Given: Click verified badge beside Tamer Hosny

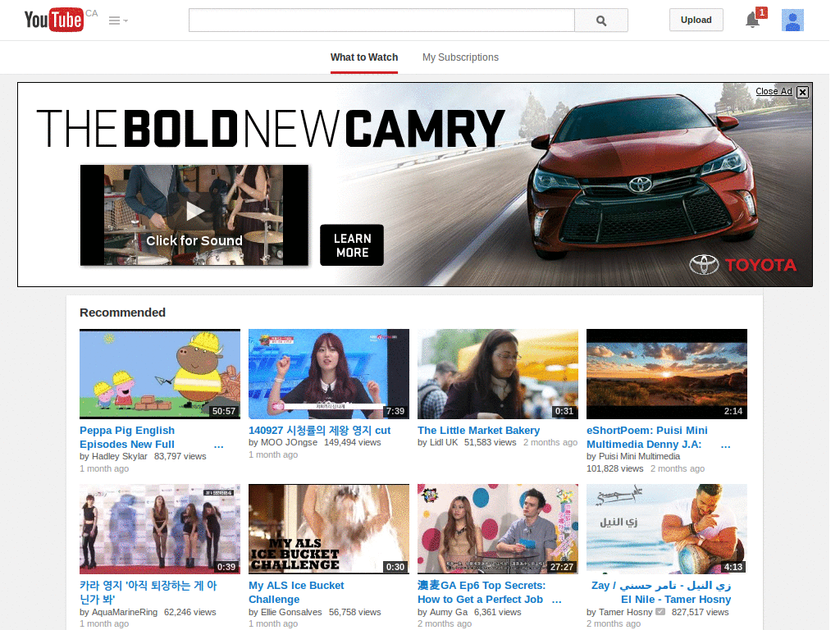Looking at the screenshot, I should pos(660,612).
